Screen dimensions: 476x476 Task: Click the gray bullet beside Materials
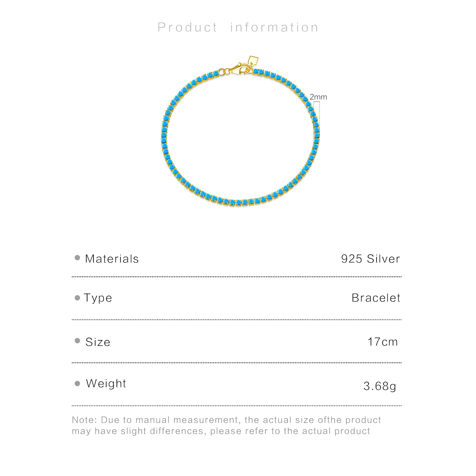point(77,258)
